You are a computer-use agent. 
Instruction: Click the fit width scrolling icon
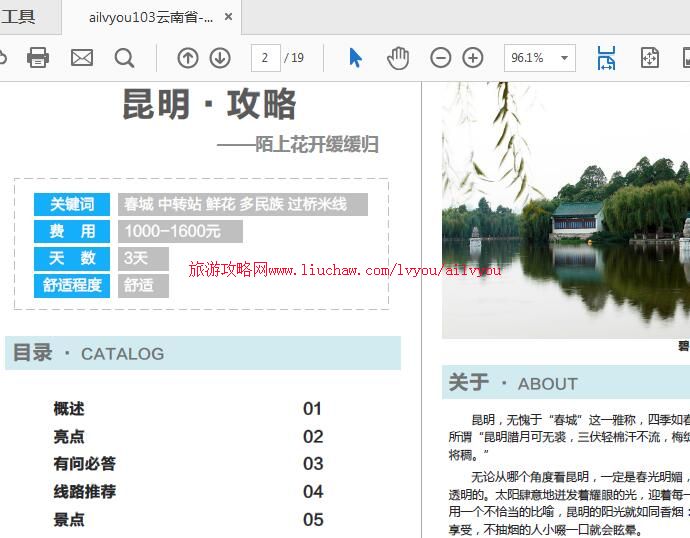point(606,58)
